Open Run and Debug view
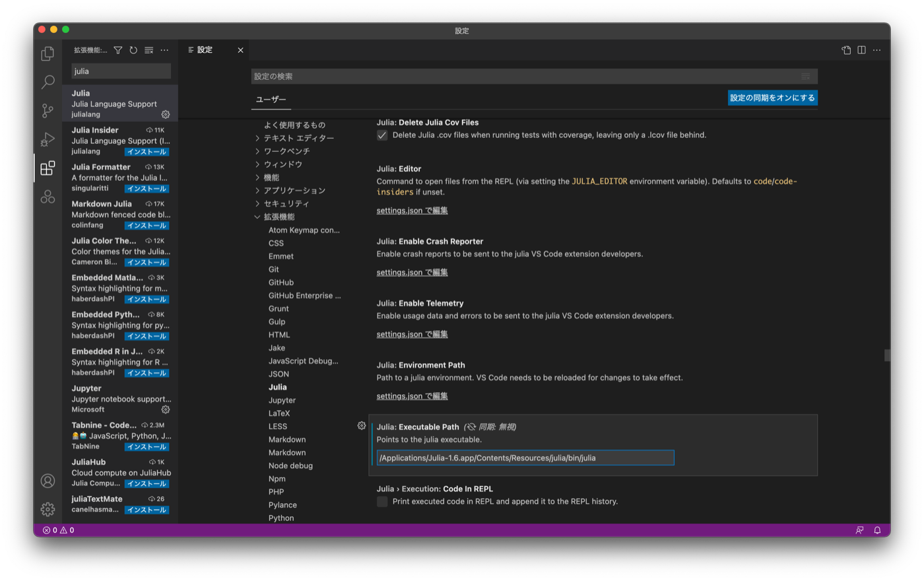This screenshot has width=924, height=581. (48, 139)
